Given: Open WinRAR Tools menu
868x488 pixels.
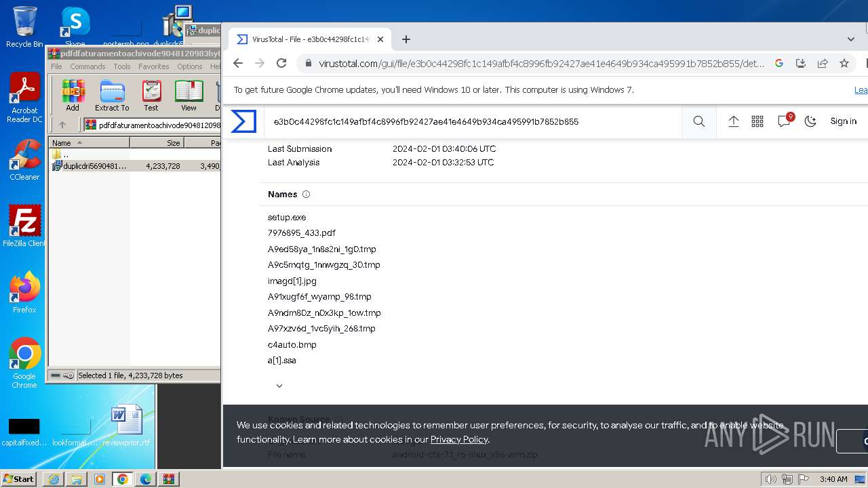Looking at the screenshot, I should (x=122, y=66).
